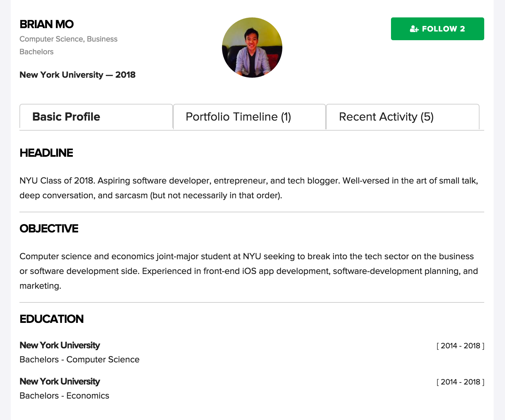Click the 2014 - 2018 dates for Economics
505x420 pixels.
click(460, 382)
